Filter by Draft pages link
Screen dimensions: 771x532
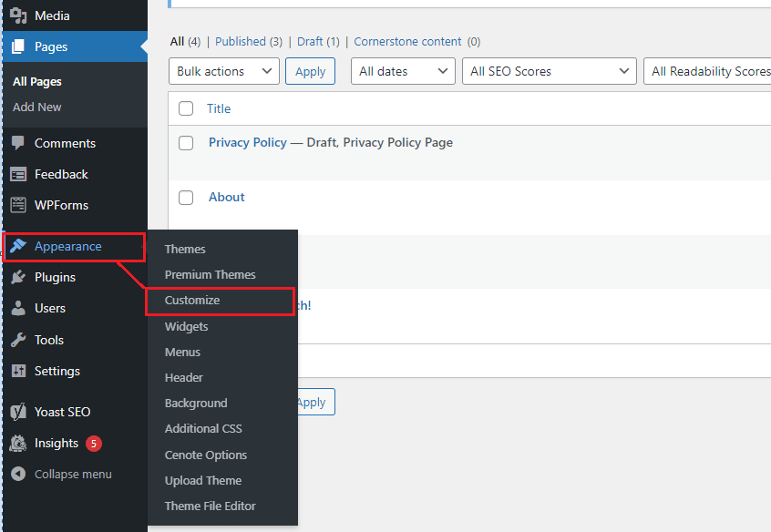click(x=310, y=42)
